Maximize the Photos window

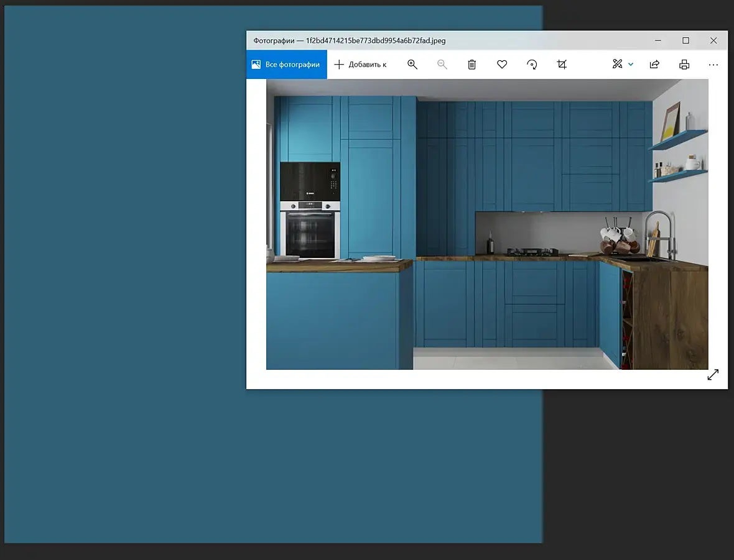(x=685, y=40)
